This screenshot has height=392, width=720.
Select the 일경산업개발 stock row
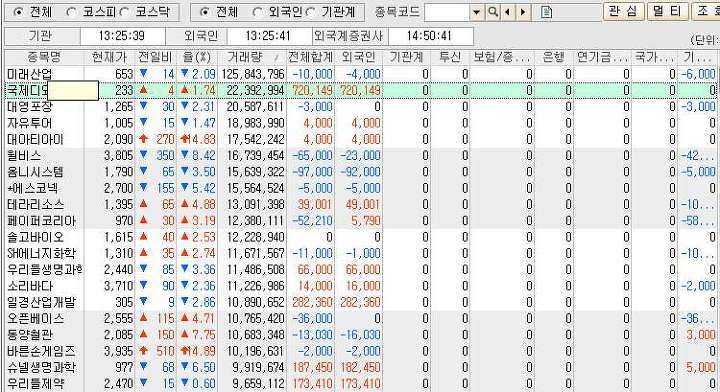360,302
